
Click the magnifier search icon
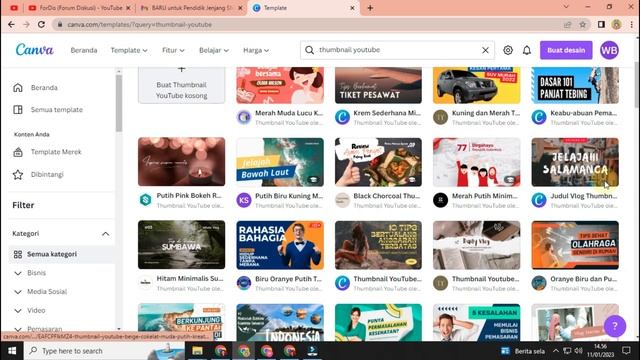(309, 50)
